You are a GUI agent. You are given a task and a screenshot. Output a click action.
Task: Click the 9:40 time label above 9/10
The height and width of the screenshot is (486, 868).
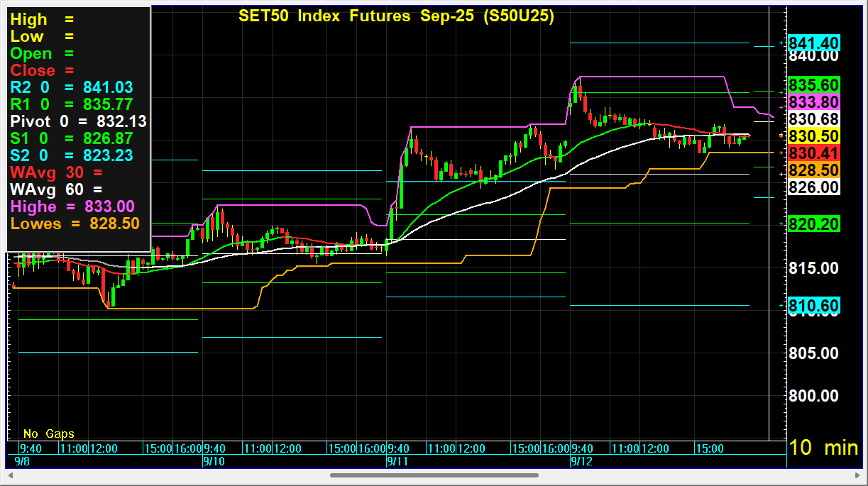tap(214, 448)
